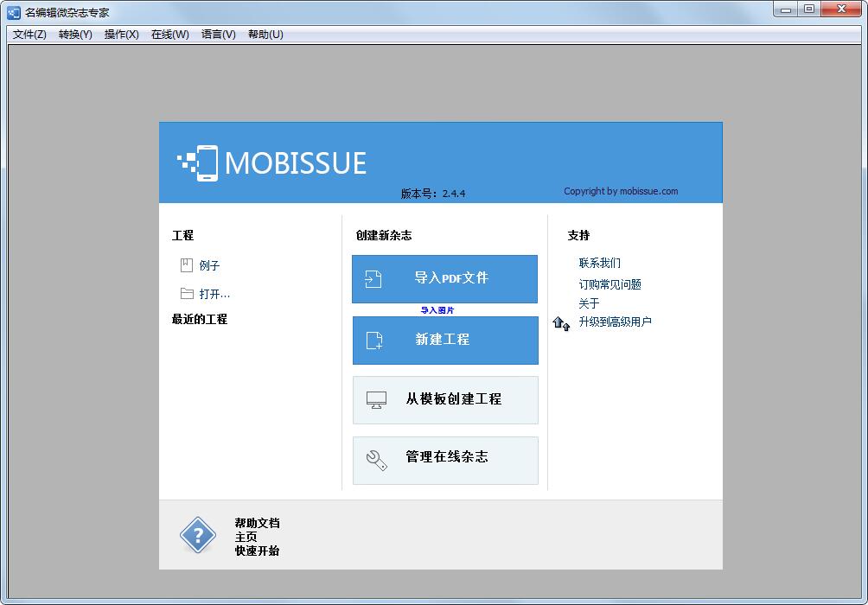The width and height of the screenshot is (868, 605).
Task: Click the blue question mark help diamond
Action: (198, 536)
